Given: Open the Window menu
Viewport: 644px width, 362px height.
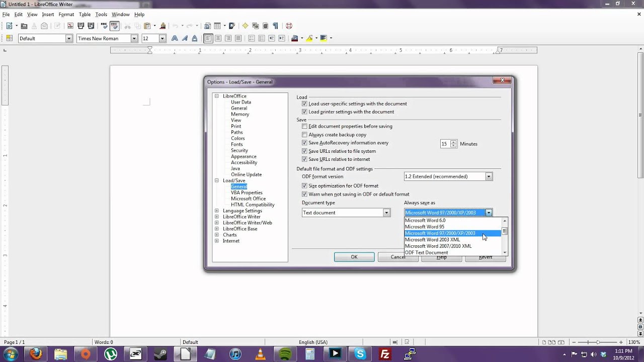Looking at the screenshot, I should [121, 15].
